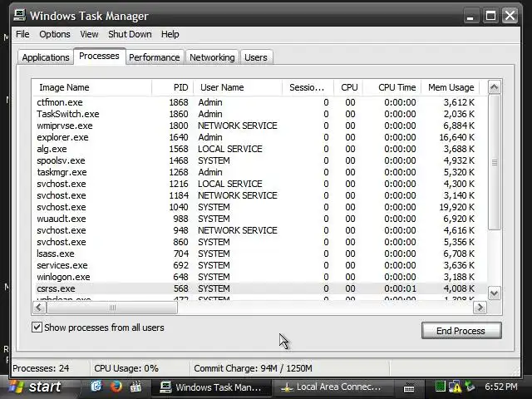The width and height of the screenshot is (532, 399).
Task: Launch Firefox from quick launch
Action: (x=116, y=387)
